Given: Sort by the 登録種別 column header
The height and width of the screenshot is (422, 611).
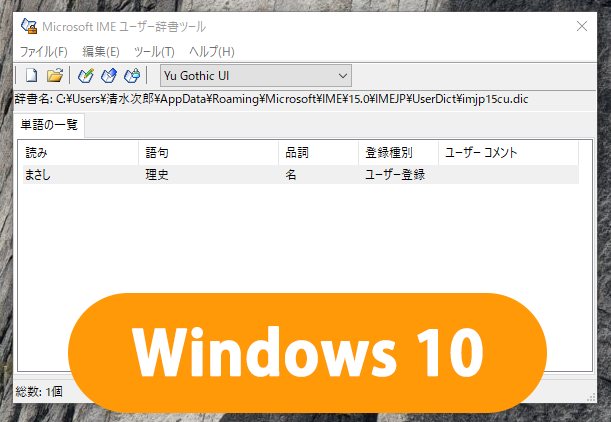Looking at the screenshot, I should tap(399, 153).
